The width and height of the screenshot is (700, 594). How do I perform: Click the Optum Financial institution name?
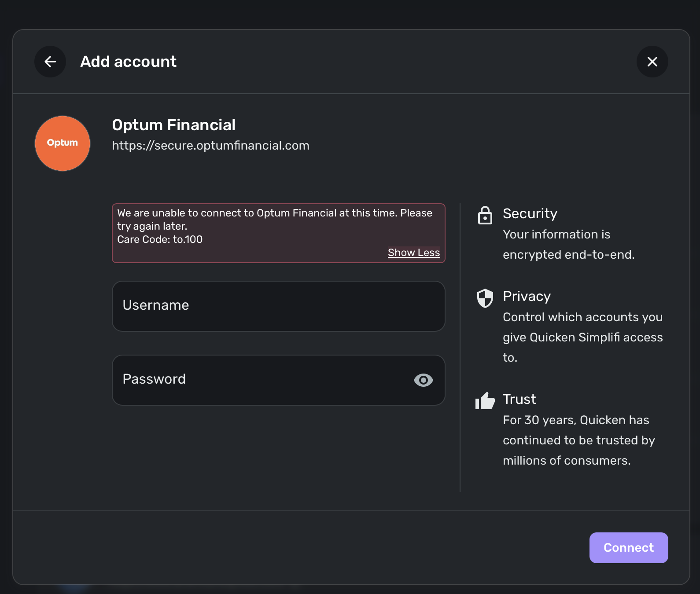pos(173,125)
